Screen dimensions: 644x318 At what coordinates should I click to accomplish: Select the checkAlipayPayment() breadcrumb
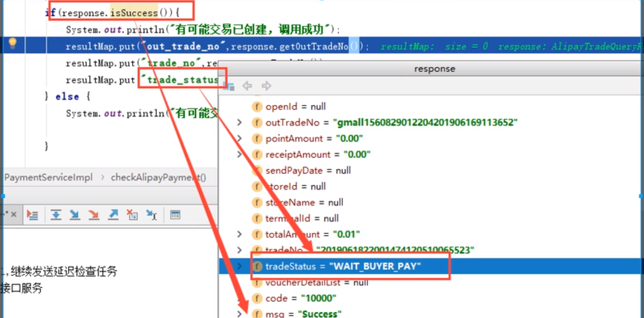(159, 178)
